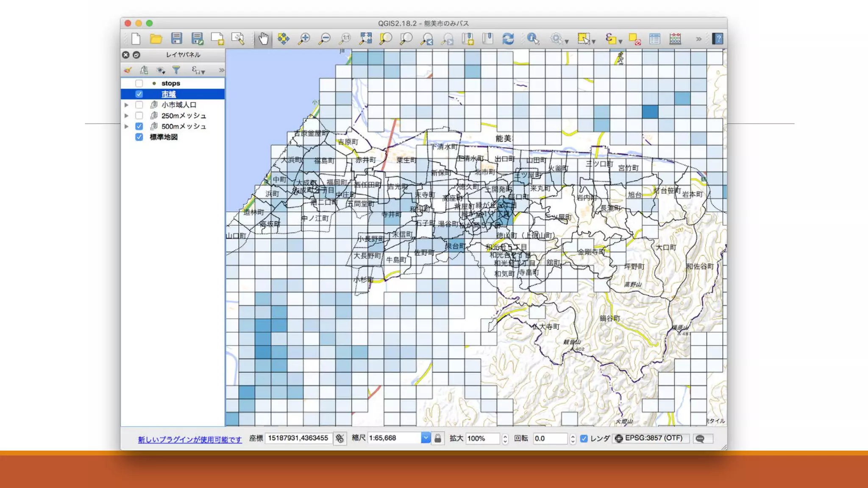
Task: Open the attribute table
Action: (x=655, y=39)
